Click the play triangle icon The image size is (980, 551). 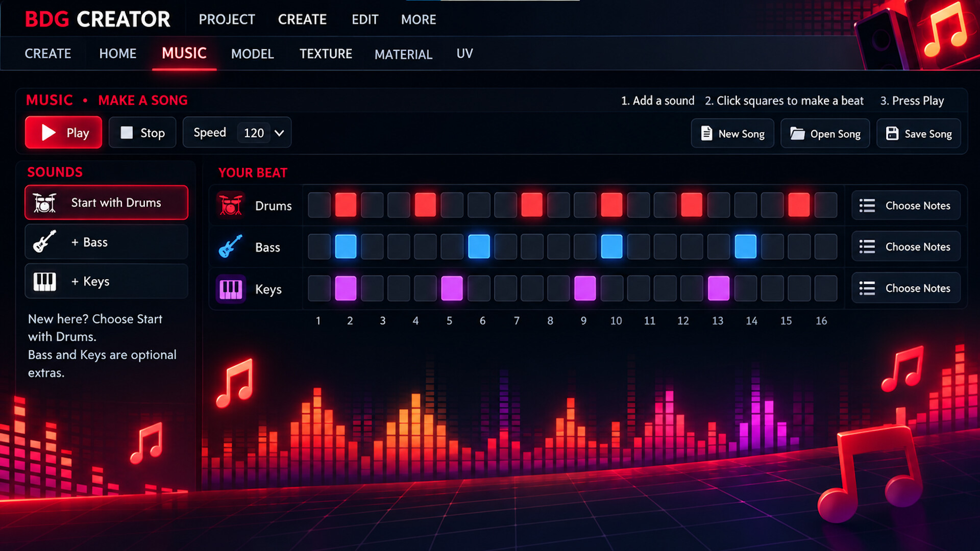click(48, 133)
